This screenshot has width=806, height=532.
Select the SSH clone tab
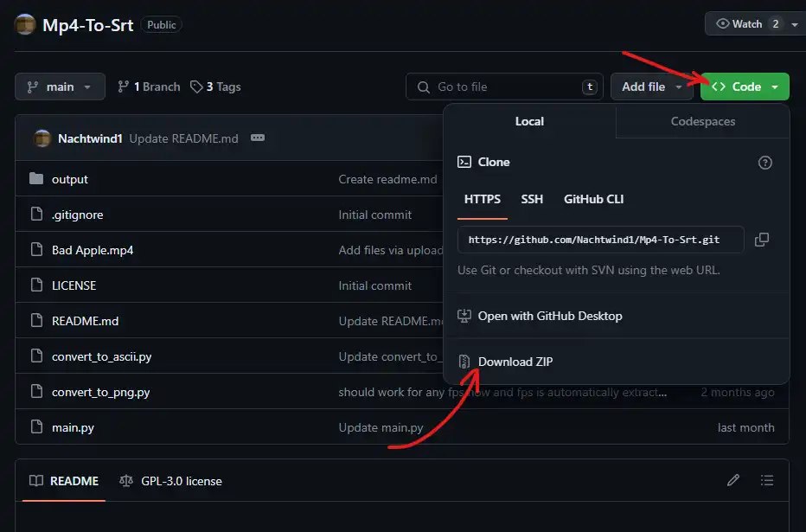(x=532, y=199)
